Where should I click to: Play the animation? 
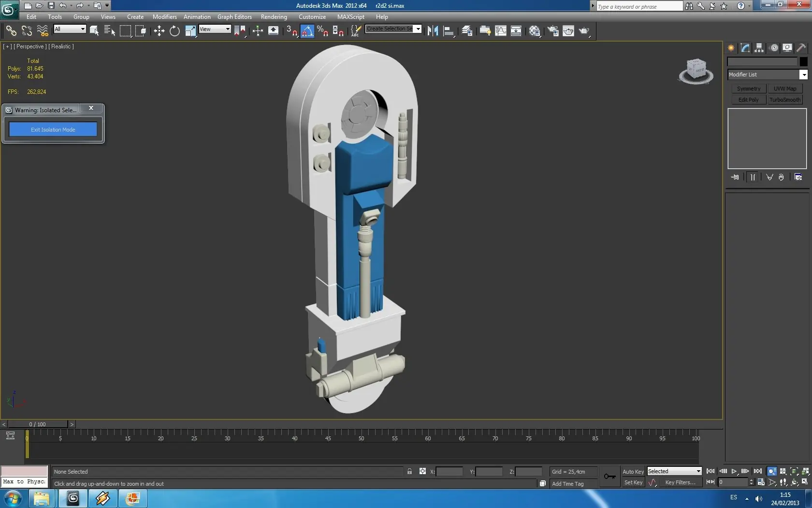pos(734,471)
